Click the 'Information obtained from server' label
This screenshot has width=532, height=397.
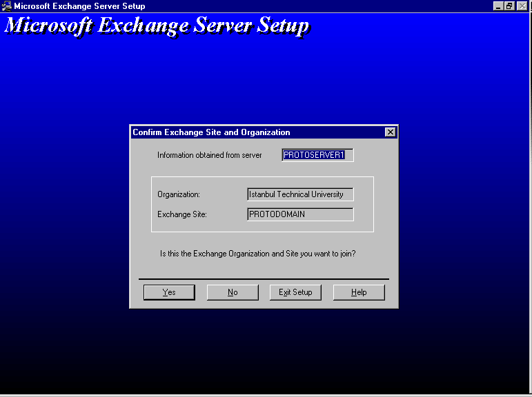click(x=209, y=155)
